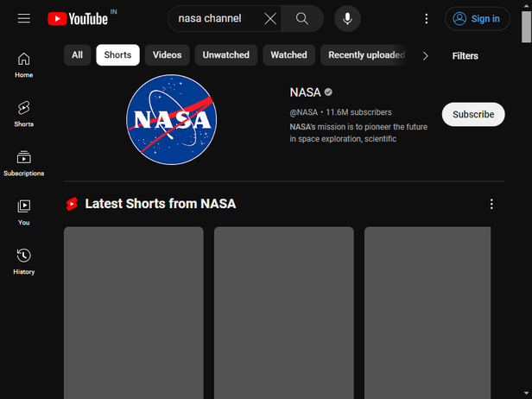Open the top-bar settings three-dot menu

pos(426,19)
